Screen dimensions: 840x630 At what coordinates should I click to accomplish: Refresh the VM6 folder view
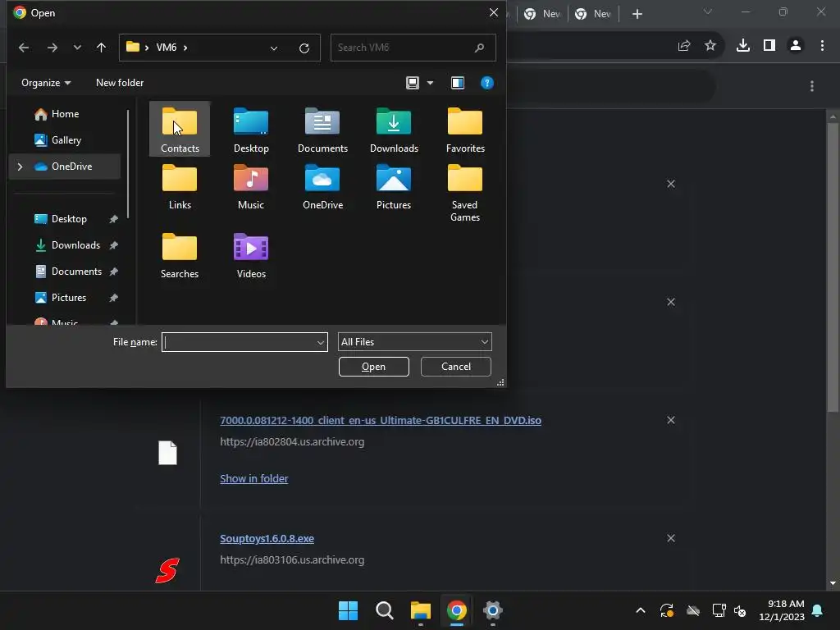pyautogui.click(x=304, y=48)
